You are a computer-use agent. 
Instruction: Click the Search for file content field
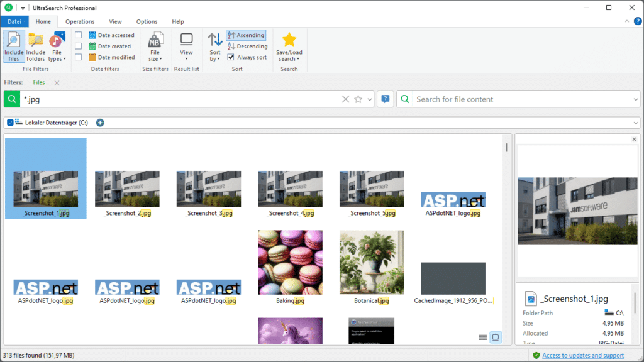(521, 99)
